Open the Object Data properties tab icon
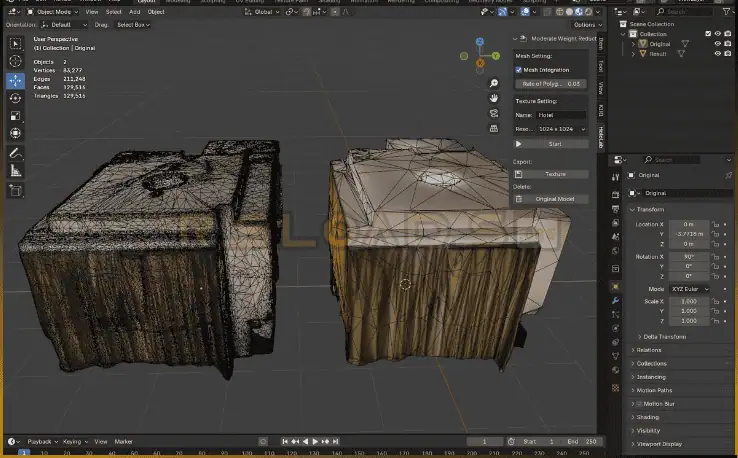 [615, 356]
